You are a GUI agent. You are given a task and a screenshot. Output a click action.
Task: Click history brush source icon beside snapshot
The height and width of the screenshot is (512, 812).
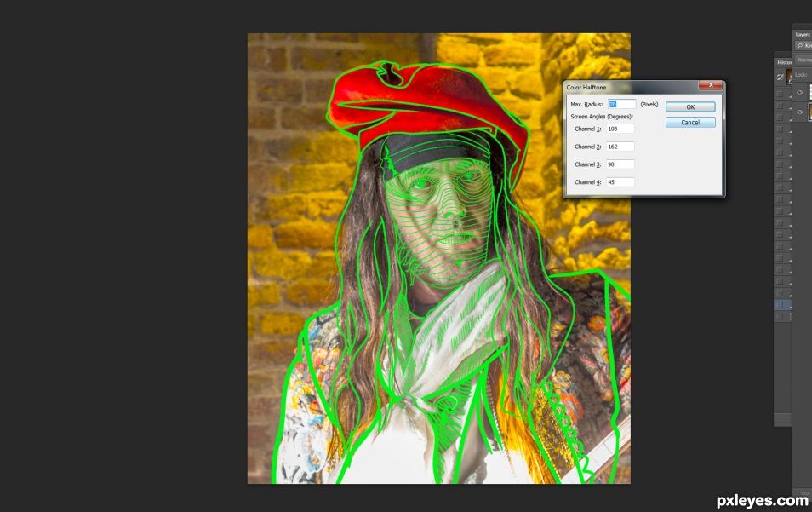780,78
